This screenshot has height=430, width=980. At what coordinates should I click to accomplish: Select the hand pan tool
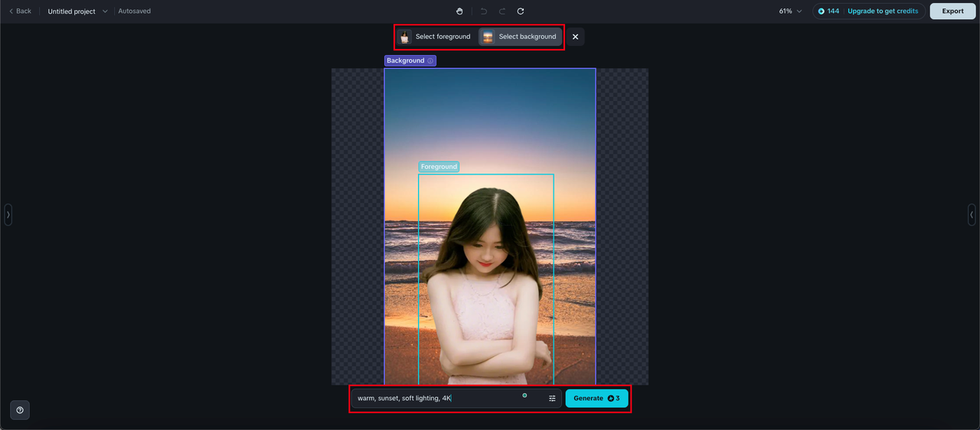(459, 11)
